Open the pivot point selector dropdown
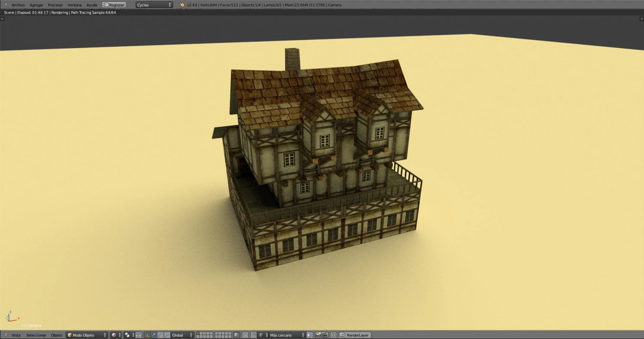Screen dimensions: 644x339 (x=129, y=335)
